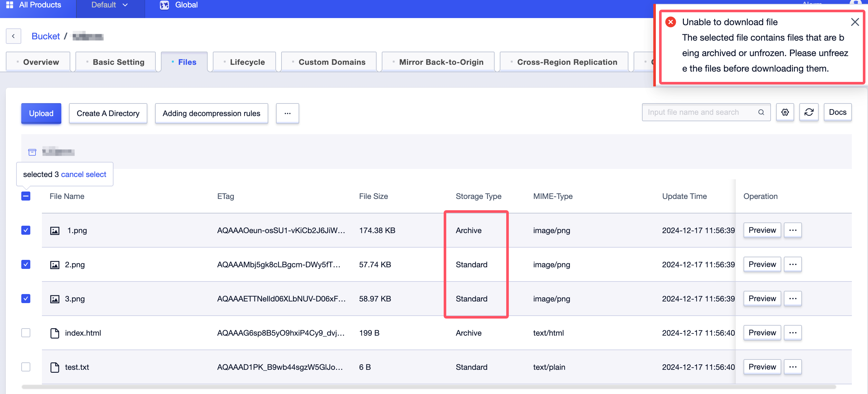Click the 1.png file name

point(77,231)
